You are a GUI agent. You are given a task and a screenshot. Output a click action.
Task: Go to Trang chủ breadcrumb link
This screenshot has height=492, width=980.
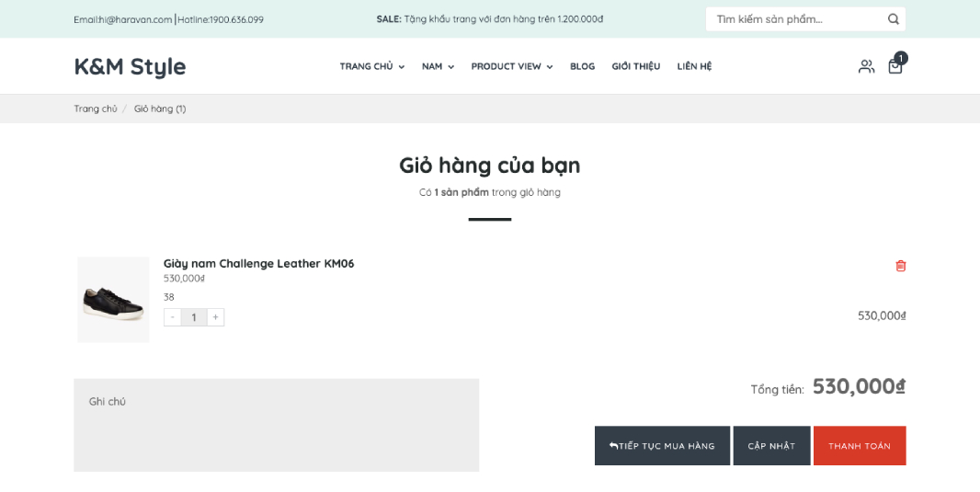tap(95, 109)
